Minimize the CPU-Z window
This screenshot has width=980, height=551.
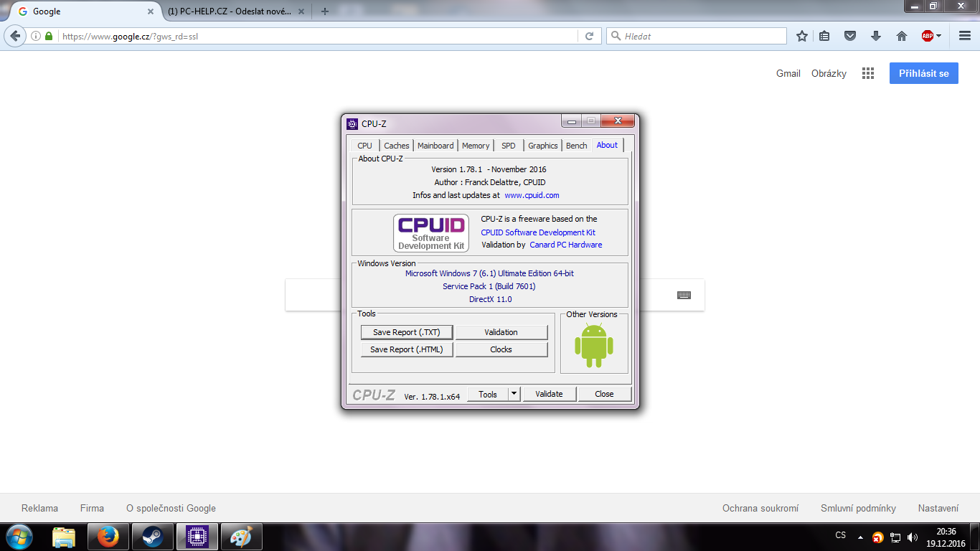571,121
